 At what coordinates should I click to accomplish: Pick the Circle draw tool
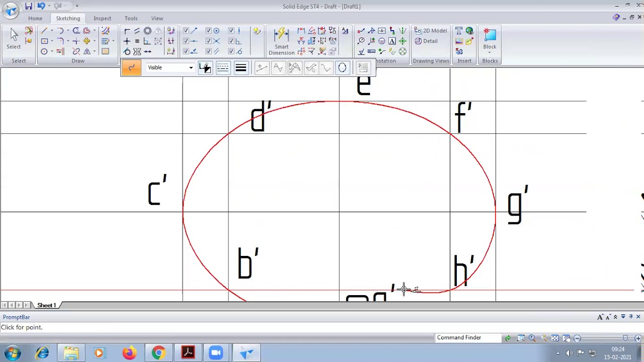(44, 51)
